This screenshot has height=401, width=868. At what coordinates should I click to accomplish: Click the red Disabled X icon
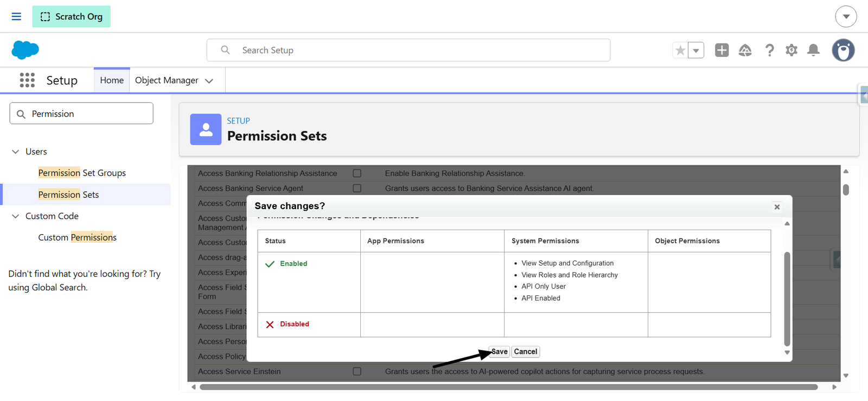coord(270,325)
